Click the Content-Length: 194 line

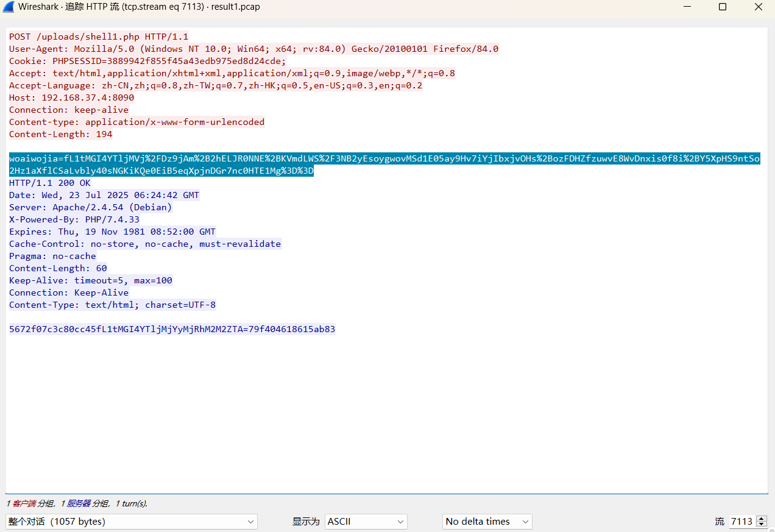[61, 134]
